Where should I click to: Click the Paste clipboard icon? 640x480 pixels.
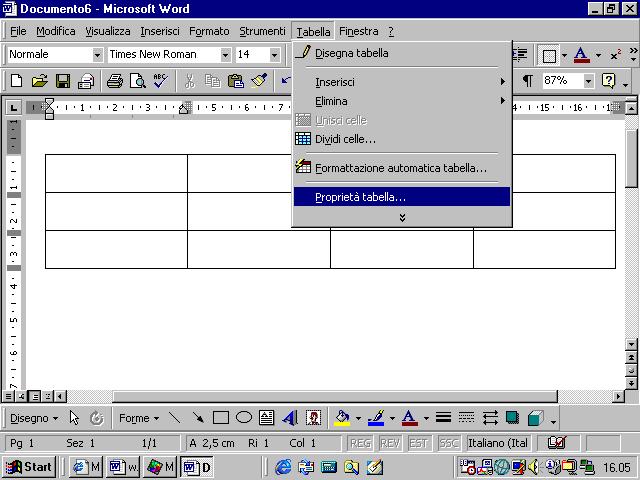236,81
